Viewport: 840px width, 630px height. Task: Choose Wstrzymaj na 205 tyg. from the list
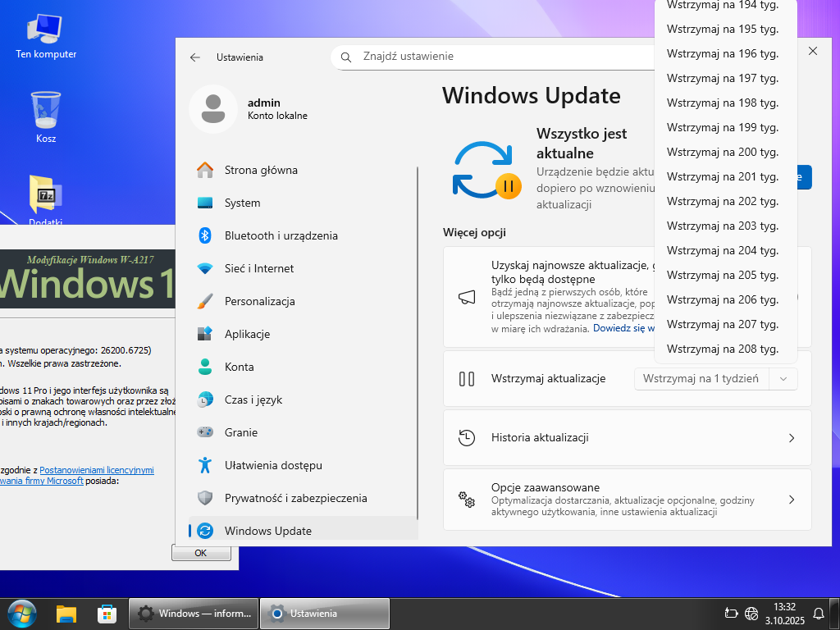(723, 275)
